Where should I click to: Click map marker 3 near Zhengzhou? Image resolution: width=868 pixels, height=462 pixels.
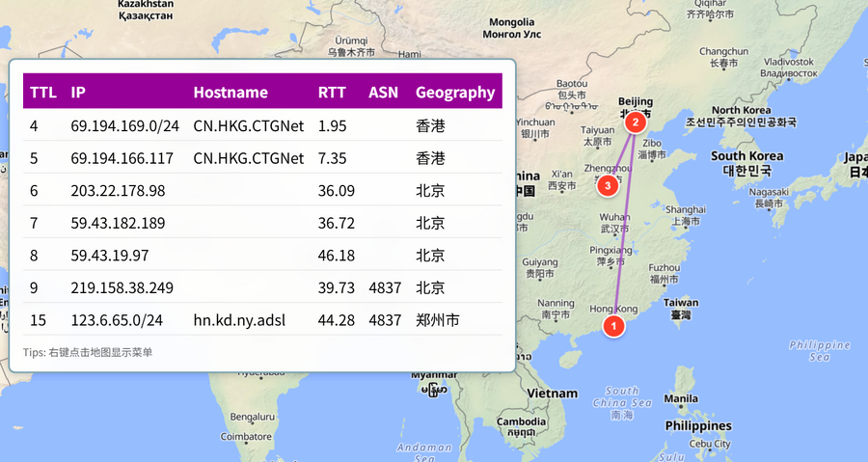pyautogui.click(x=608, y=185)
